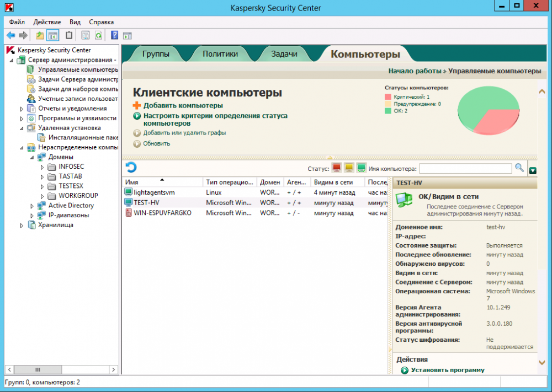The image size is (552, 392).
Task: Click the Начало работы breadcrumb link
Action: tap(415, 71)
